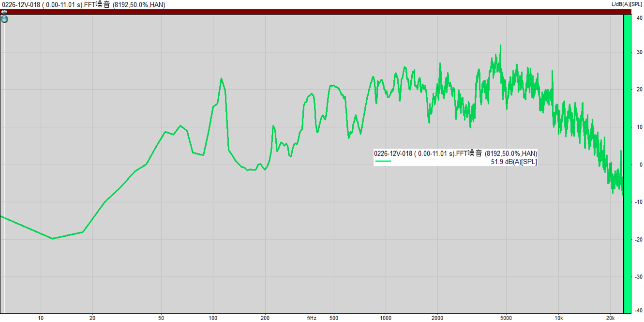Click the 0 tick on the level axis
This screenshot has width=644, height=322.
[x=641, y=165]
